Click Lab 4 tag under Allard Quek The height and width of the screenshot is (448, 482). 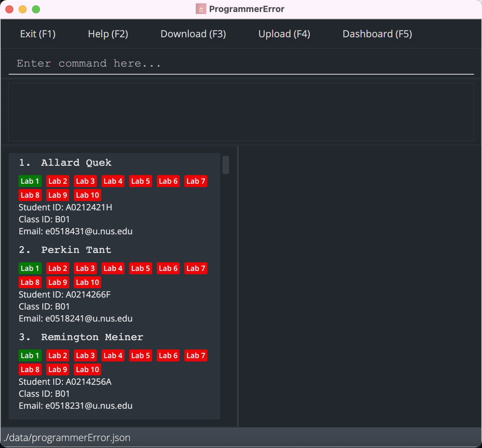[113, 181]
